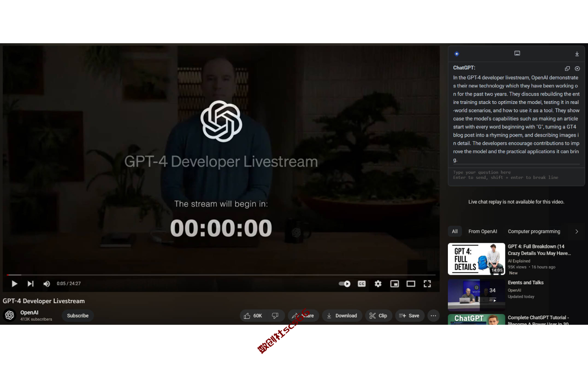Download the video

(342, 316)
